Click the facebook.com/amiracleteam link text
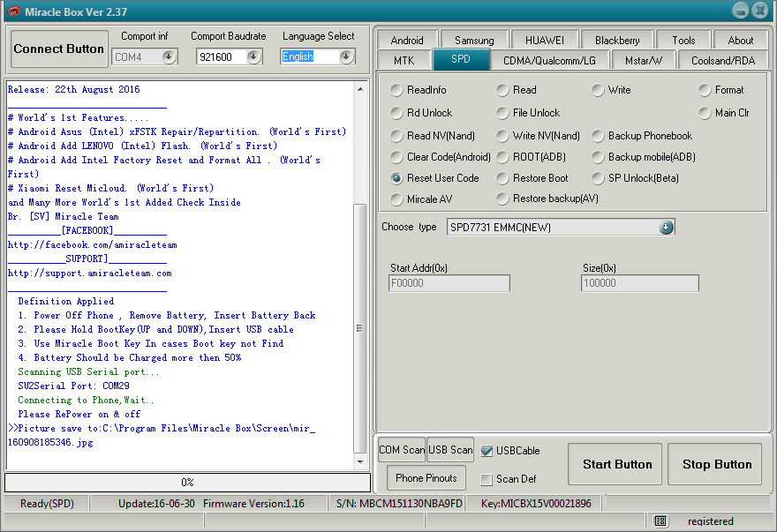Image resolution: width=777 pixels, height=532 pixels. tap(92, 244)
